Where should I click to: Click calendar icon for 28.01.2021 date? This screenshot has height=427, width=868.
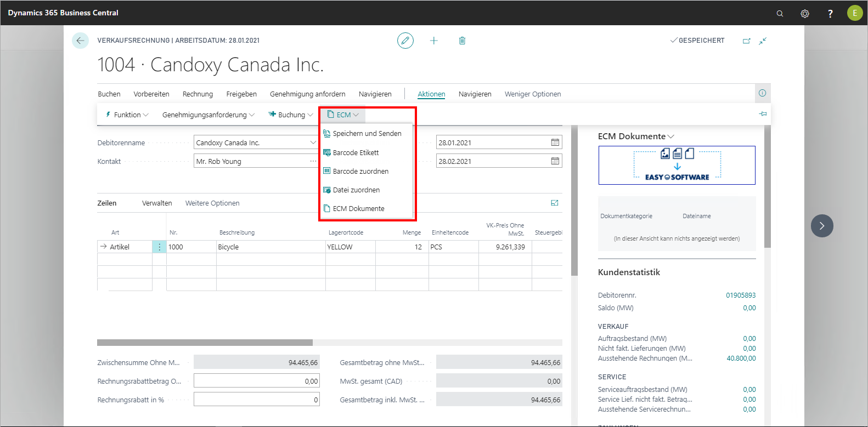(555, 143)
